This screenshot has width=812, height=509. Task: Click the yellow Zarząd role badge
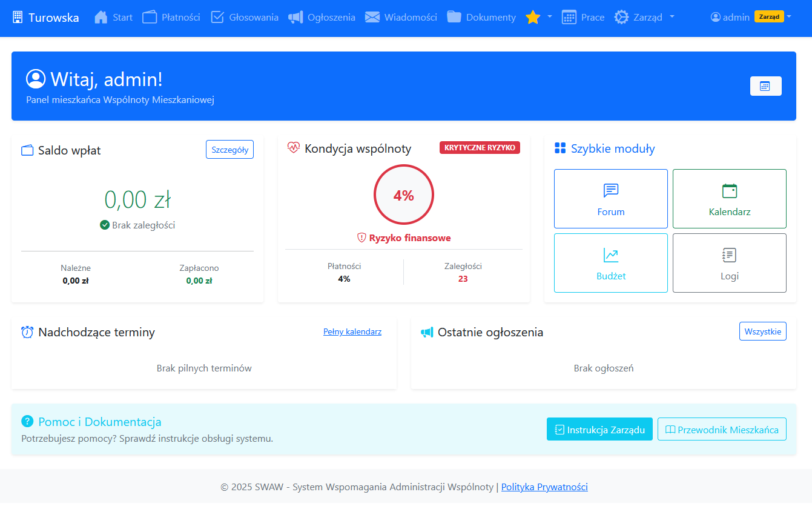click(769, 16)
